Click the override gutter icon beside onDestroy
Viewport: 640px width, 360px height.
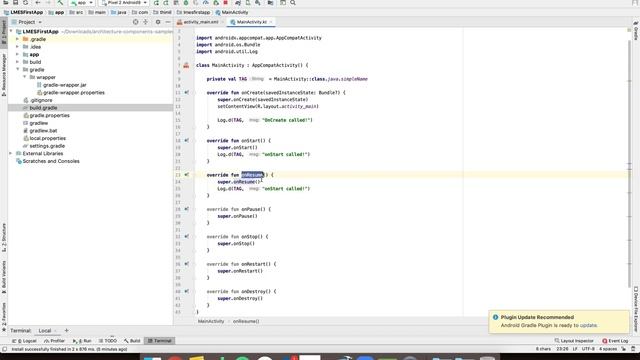(187, 291)
